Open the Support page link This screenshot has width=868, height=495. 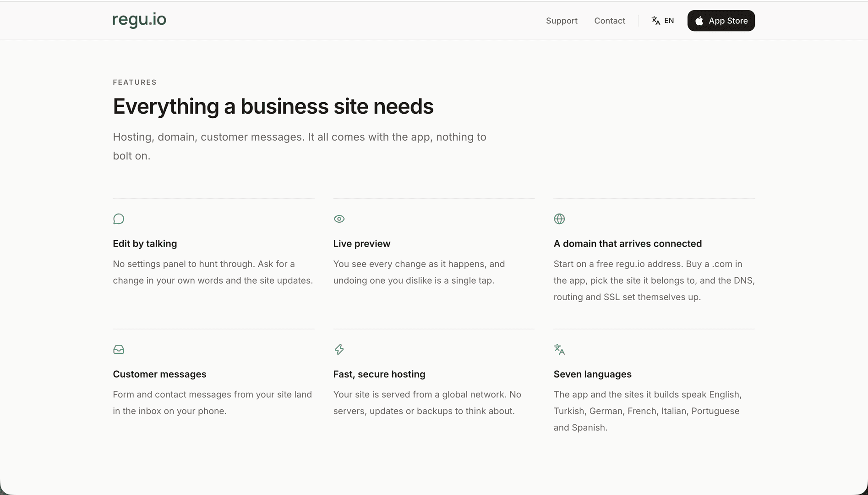pyautogui.click(x=562, y=21)
